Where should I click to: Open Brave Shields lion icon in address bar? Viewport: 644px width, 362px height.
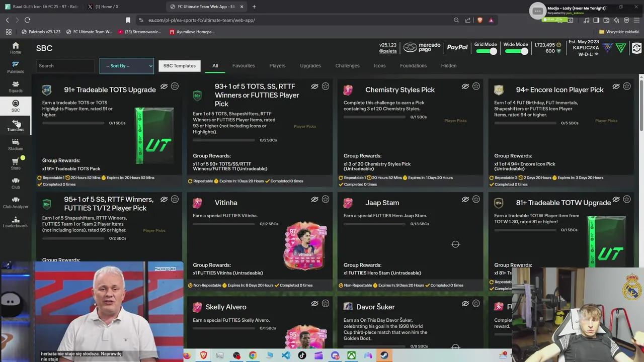pyautogui.click(x=479, y=20)
